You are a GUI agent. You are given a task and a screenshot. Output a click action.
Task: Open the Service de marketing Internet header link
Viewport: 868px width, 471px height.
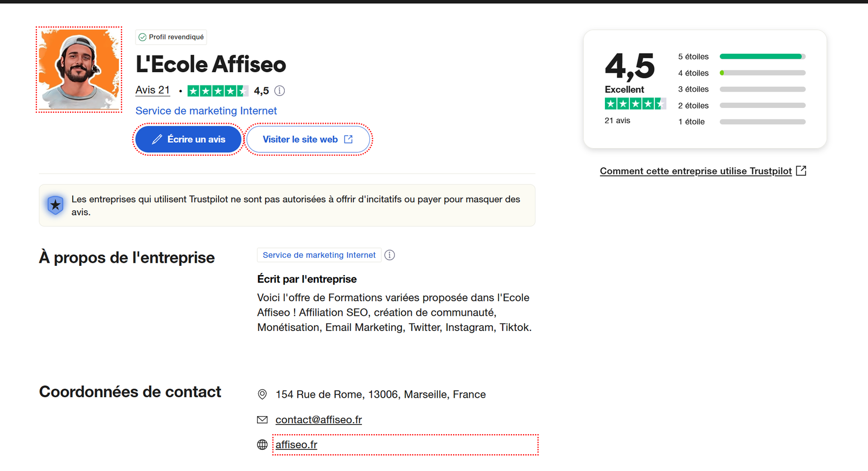206,111
